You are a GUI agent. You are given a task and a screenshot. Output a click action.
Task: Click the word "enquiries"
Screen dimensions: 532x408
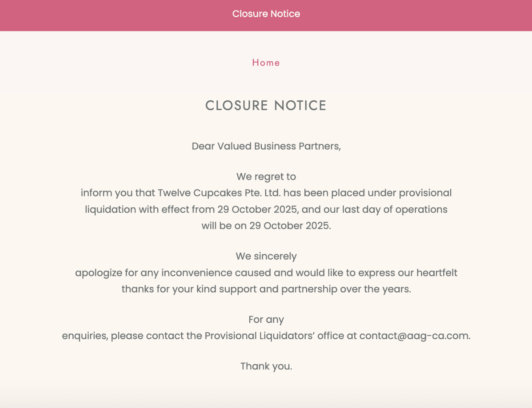tap(84, 336)
